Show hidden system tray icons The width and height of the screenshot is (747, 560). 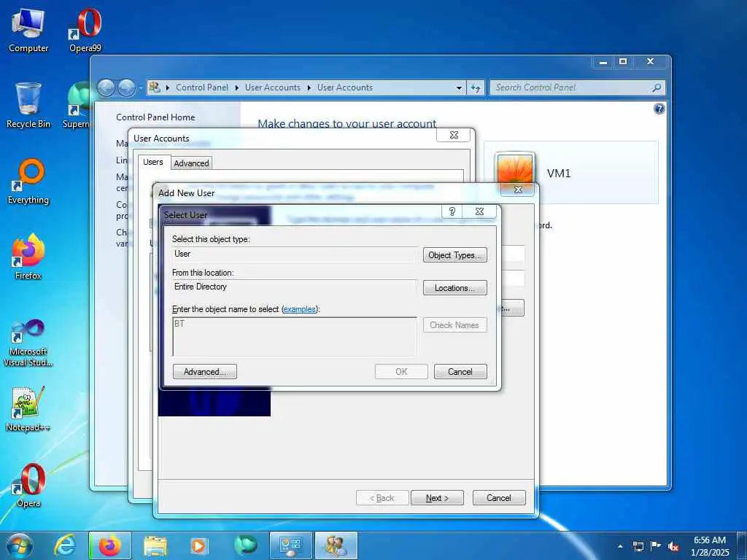coord(620,546)
